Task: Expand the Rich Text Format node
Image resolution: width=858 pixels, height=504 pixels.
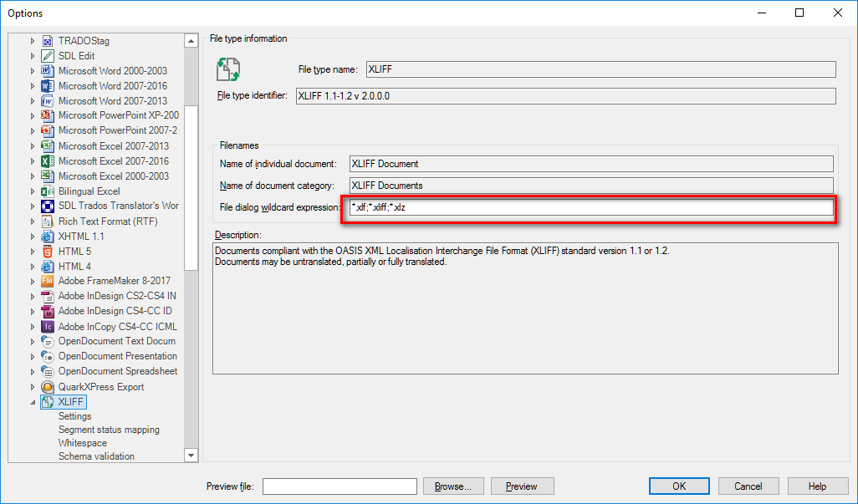Action: (x=33, y=221)
